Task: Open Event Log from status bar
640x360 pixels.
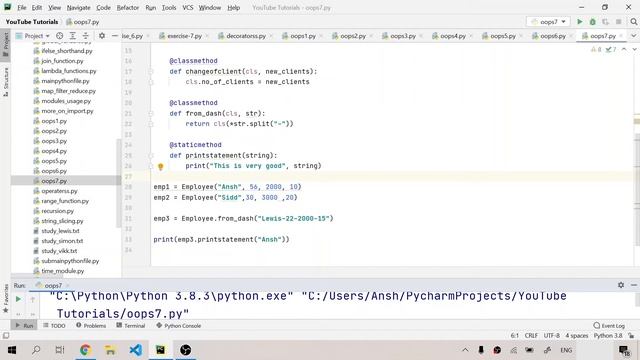Action: coord(609,326)
